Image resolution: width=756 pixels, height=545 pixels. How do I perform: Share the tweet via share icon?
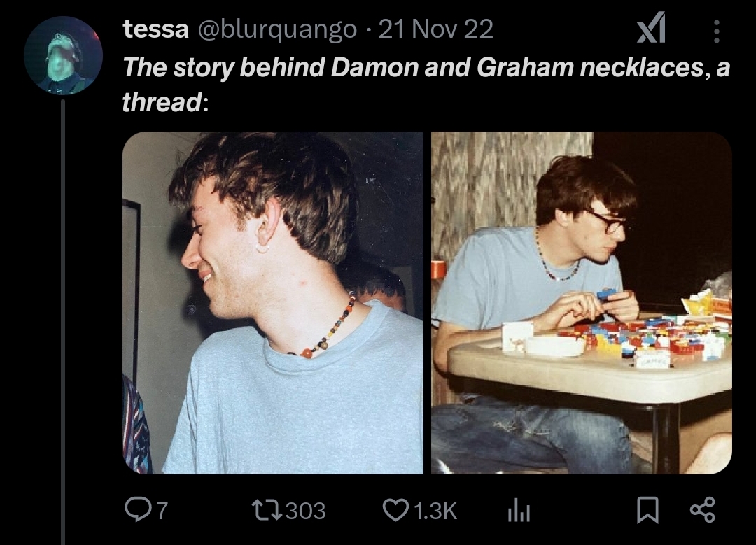[703, 510]
